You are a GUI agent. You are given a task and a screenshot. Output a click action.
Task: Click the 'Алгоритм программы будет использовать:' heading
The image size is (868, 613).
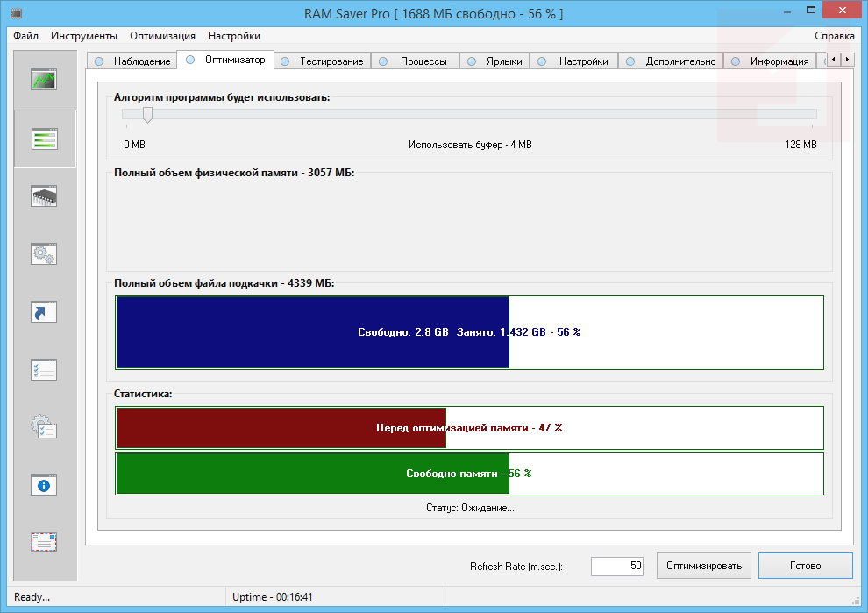[222, 97]
